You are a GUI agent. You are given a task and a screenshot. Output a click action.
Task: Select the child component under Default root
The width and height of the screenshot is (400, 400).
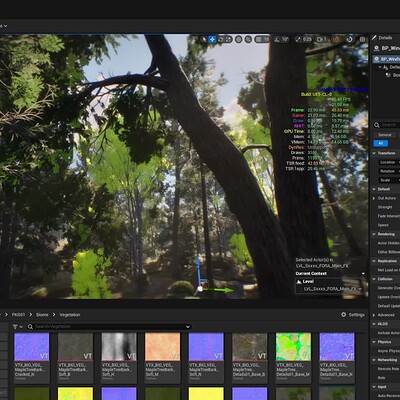(392, 75)
